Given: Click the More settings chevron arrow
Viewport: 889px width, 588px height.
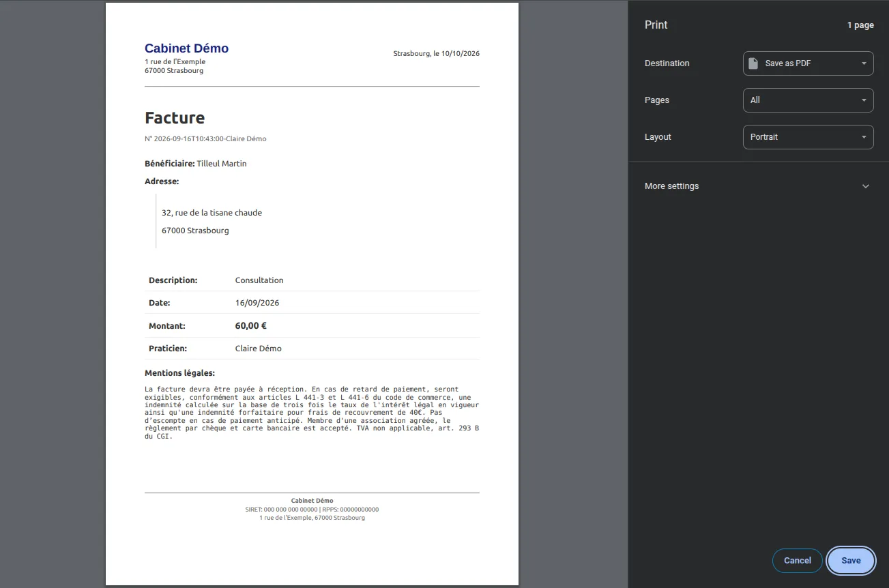Looking at the screenshot, I should [x=866, y=186].
